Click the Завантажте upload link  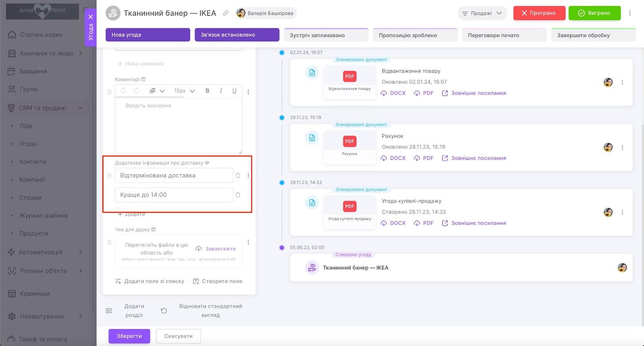(216, 249)
